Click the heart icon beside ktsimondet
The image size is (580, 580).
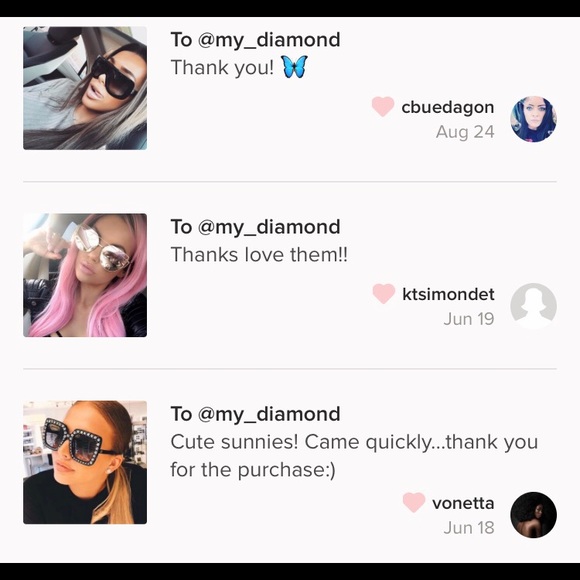(x=384, y=293)
